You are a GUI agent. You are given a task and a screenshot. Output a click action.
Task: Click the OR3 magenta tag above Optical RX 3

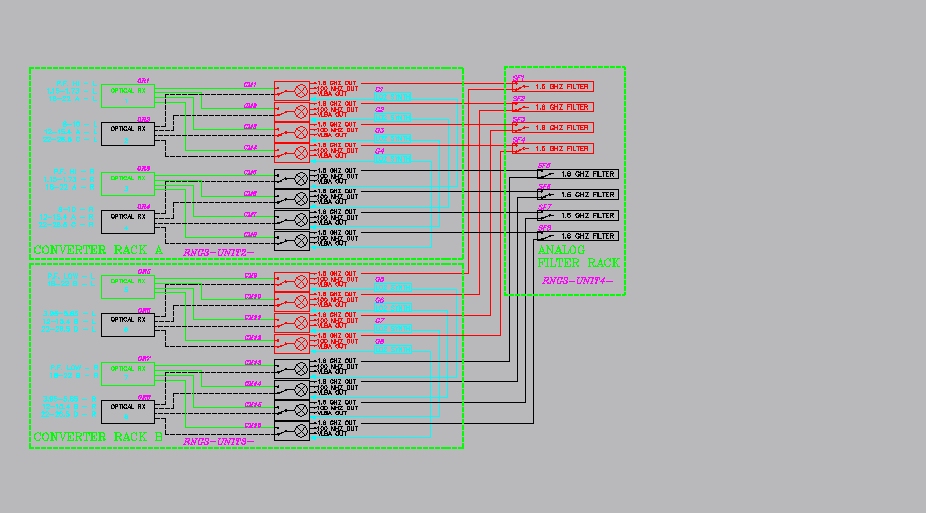(x=144, y=169)
